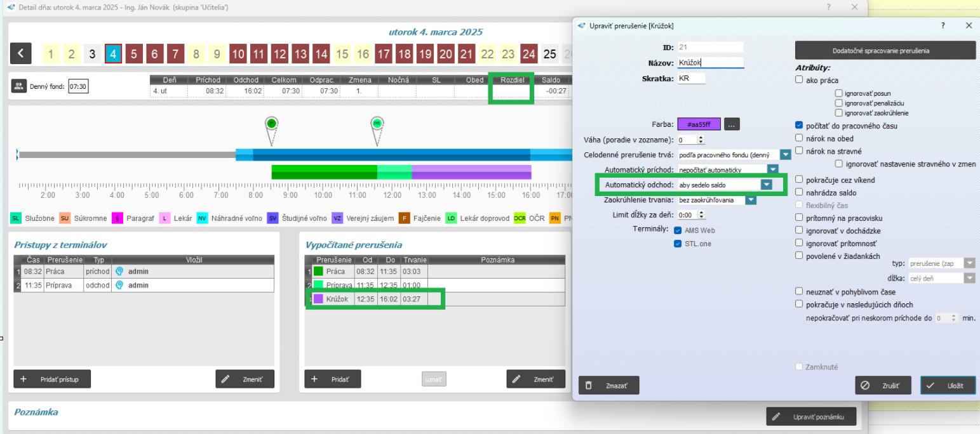Screen dimensions: 980x434
Task: Click 'Dodatočné spracovanie prerušenia' button
Action: point(885,50)
